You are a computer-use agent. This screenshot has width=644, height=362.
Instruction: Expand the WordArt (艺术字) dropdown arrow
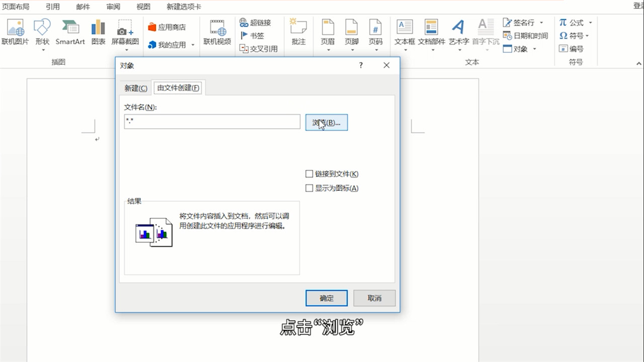[459, 50]
